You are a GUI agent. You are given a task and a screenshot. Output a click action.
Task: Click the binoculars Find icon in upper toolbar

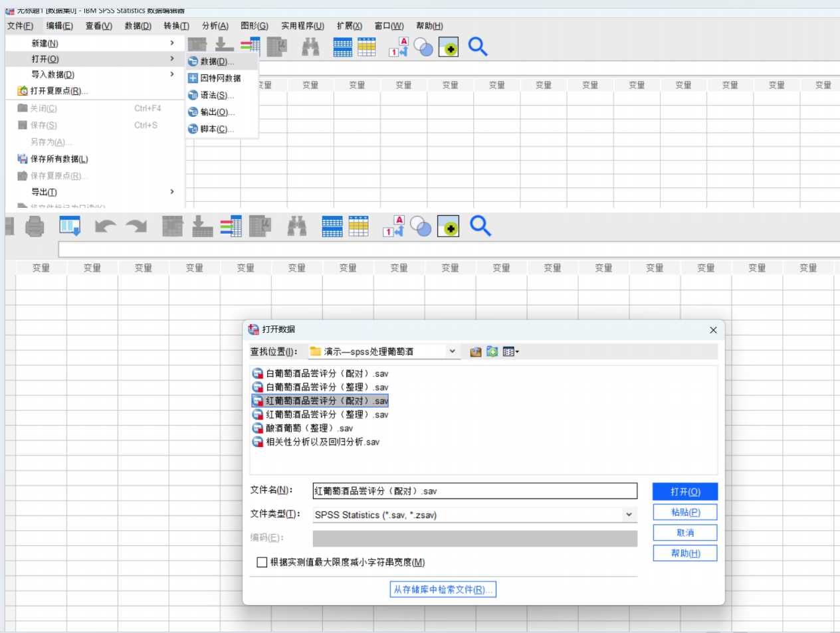click(x=310, y=46)
